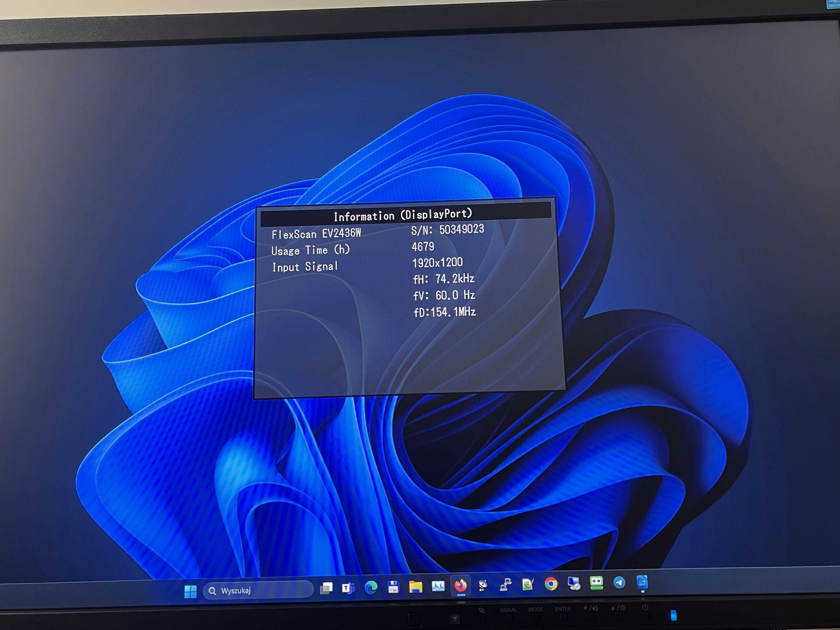The height and width of the screenshot is (630, 840).
Task: Click the fD:154.1MHz value
Action: (444, 312)
